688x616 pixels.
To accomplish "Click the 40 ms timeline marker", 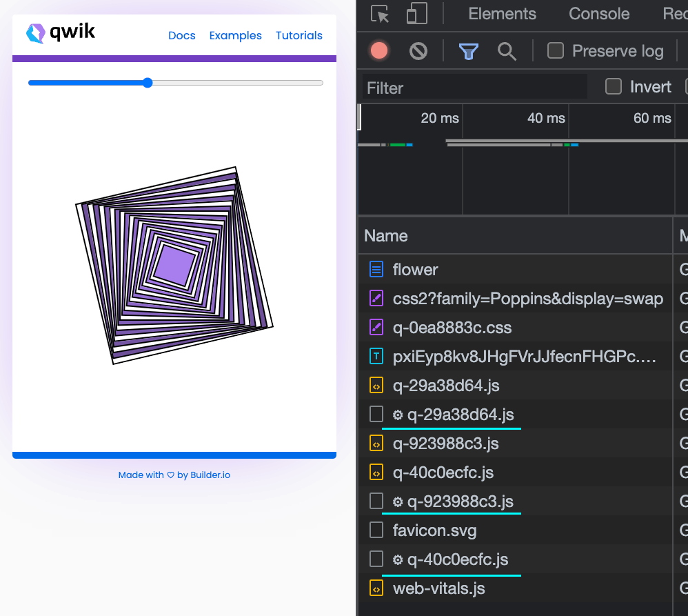I will 546,118.
